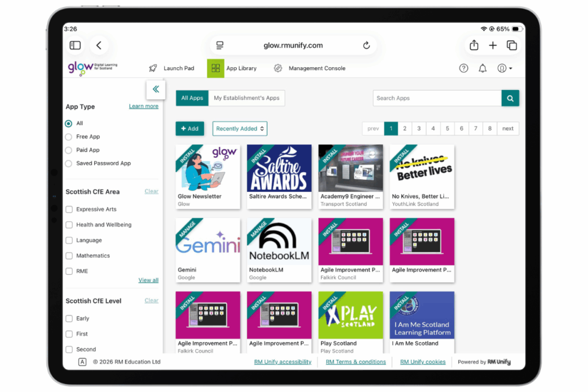
Task: Click the search magnifier button
Action: coord(510,98)
